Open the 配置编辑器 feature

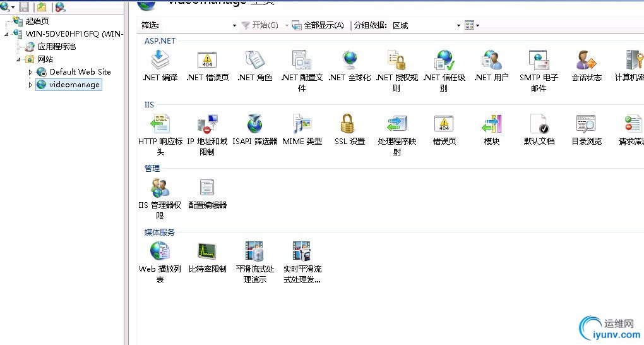click(208, 194)
